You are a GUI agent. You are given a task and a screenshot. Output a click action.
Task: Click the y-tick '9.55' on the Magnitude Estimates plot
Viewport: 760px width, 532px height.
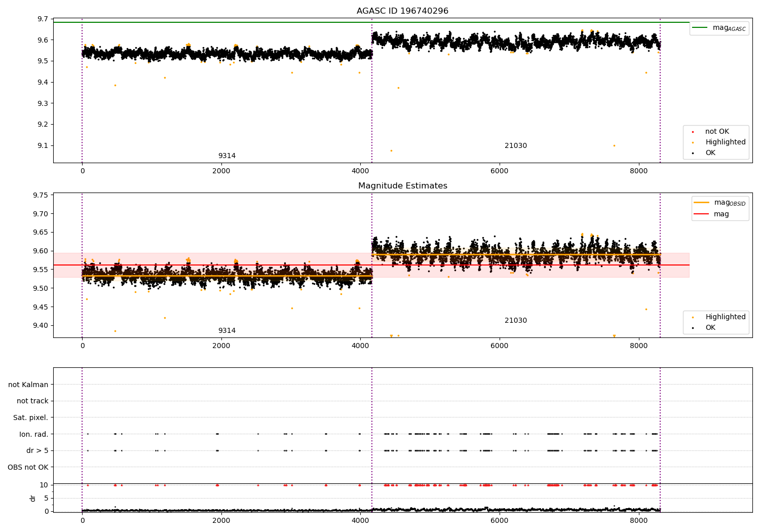[41, 270]
